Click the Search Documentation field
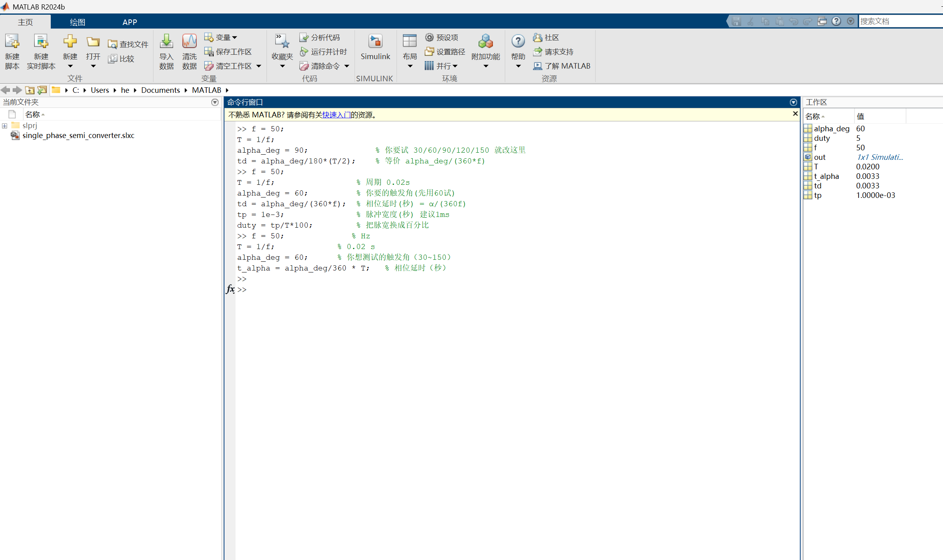Viewport: 943px width, 560px height. tap(899, 21)
